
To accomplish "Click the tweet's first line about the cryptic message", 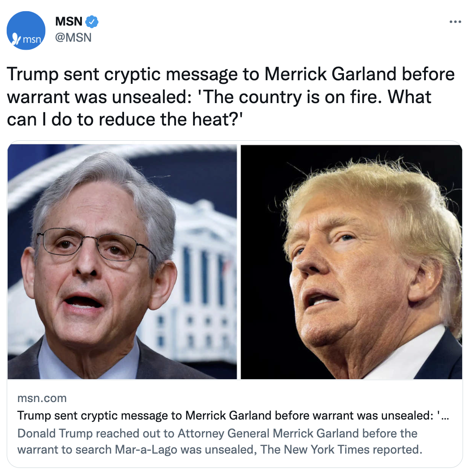I will pyautogui.click(x=231, y=74).
